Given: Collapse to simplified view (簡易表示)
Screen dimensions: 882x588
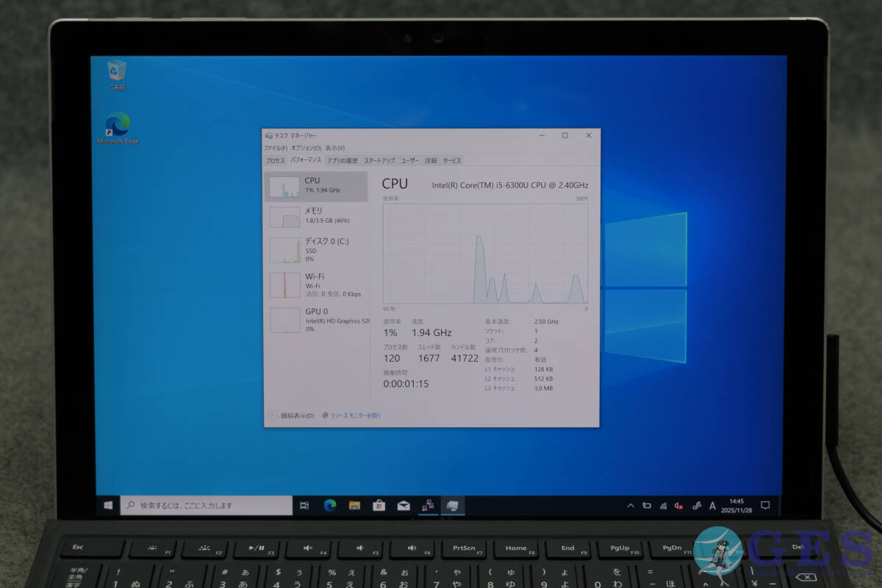Looking at the screenshot, I should click(293, 415).
